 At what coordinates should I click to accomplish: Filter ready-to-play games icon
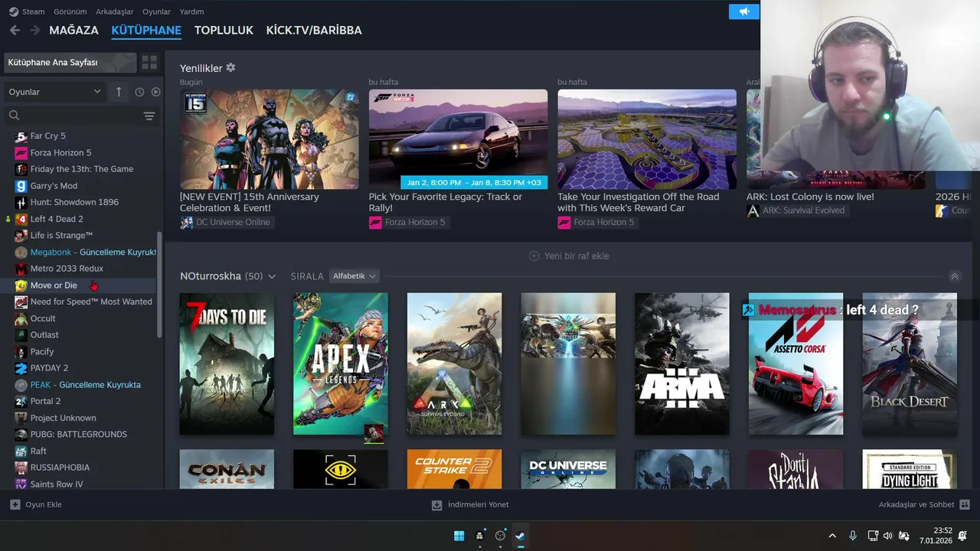pos(156,92)
